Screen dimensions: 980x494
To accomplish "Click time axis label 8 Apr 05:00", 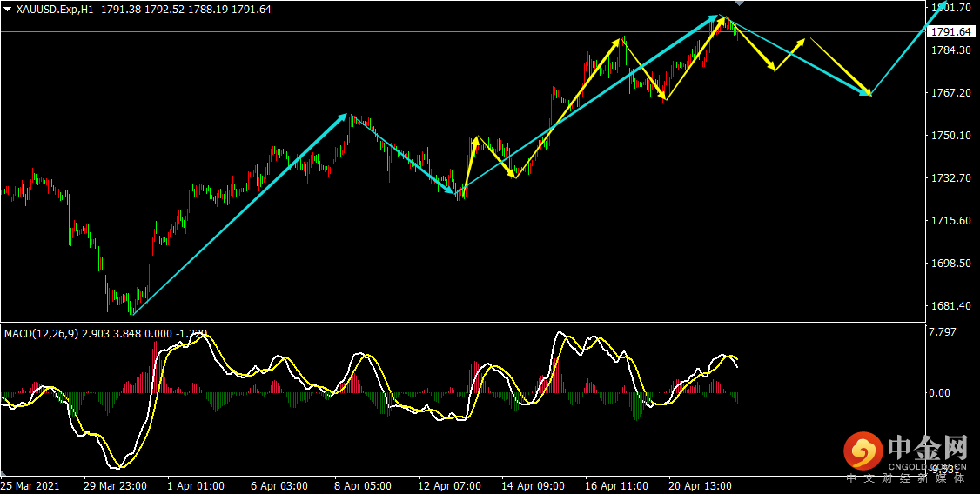I will (364, 485).
